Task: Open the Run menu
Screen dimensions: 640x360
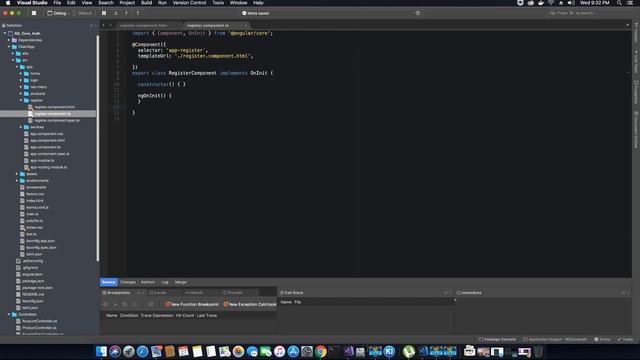Action: pyautogui.click(x=162, y=3)
